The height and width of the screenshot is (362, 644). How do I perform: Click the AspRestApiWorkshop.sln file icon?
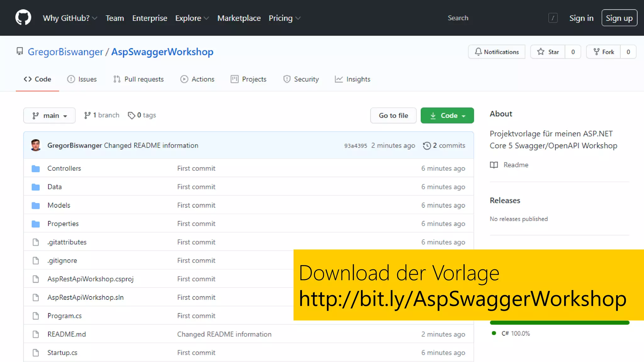(36, 297)
